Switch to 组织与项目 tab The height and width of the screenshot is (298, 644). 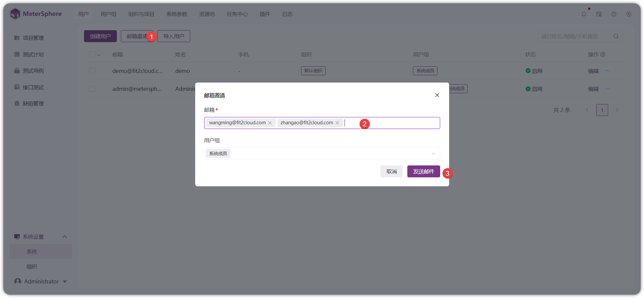[141, 14]
